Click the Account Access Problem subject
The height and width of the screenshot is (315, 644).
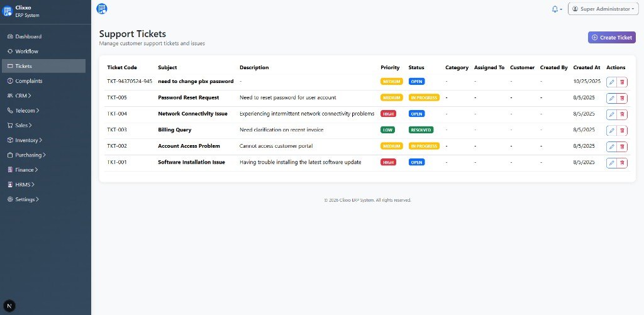[189, 146]
